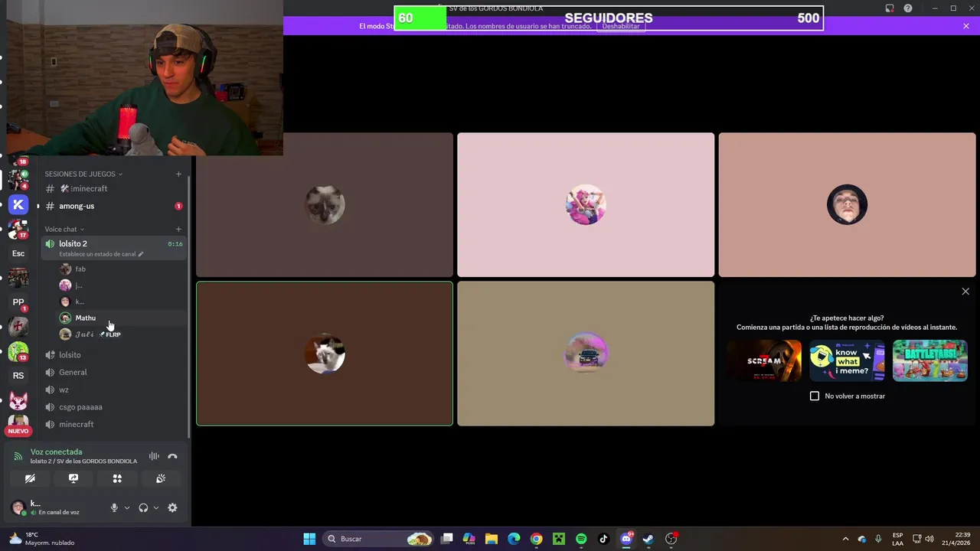Launch the Battletabs activity thumbnail
This screenshot has height=551, width=980.
(x=929, y=360)
